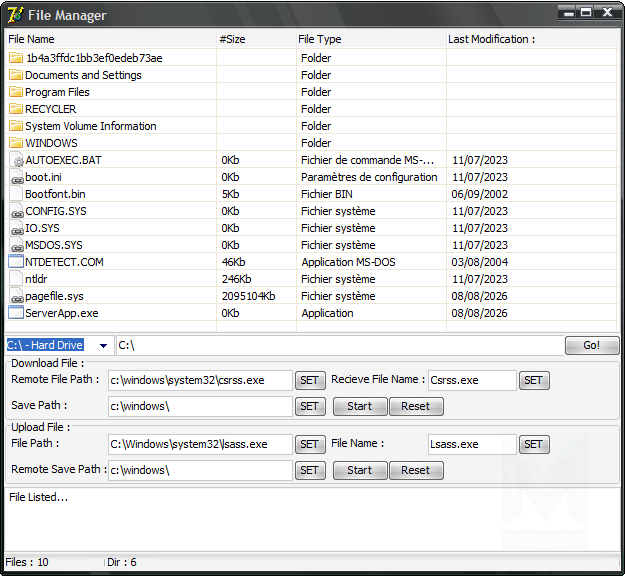Click the CONFIG.SYS file icon
The image size is (625, 576).
point(16,211)
